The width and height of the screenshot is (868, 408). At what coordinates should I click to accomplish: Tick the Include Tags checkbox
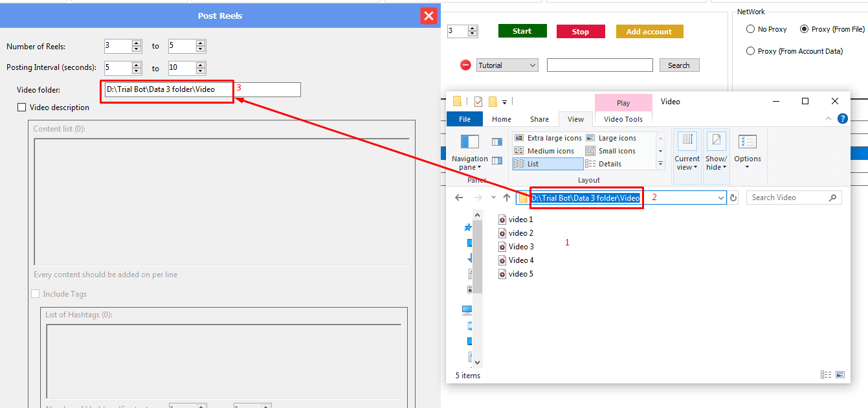pos(36,294)
